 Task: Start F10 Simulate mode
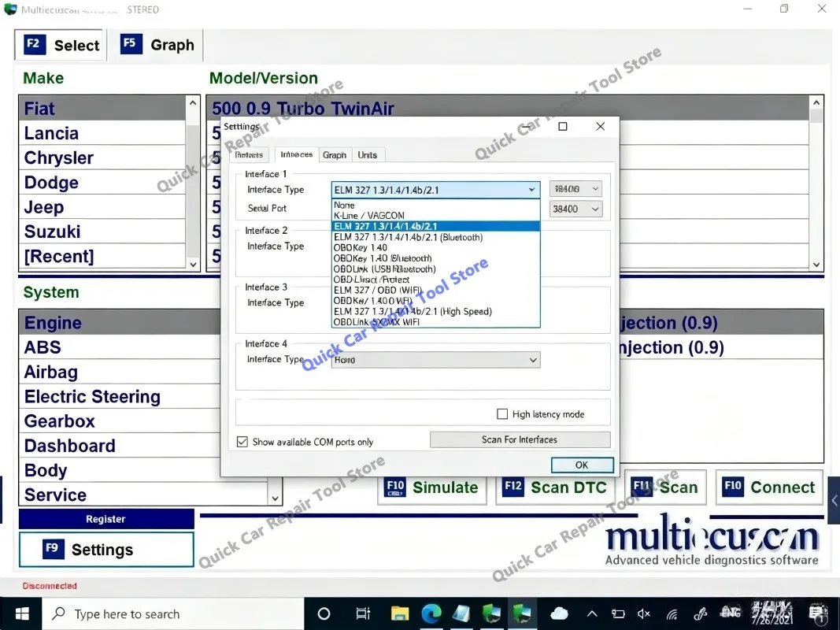(432, 487)
